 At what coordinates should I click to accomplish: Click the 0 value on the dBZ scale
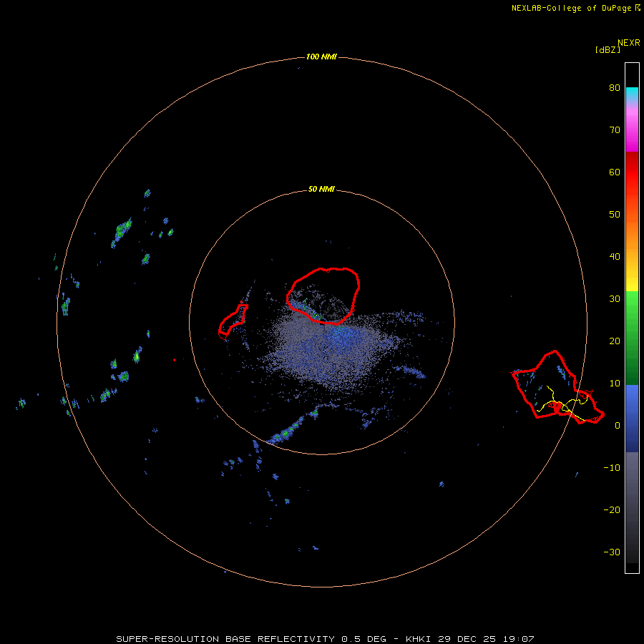(618, 426)
